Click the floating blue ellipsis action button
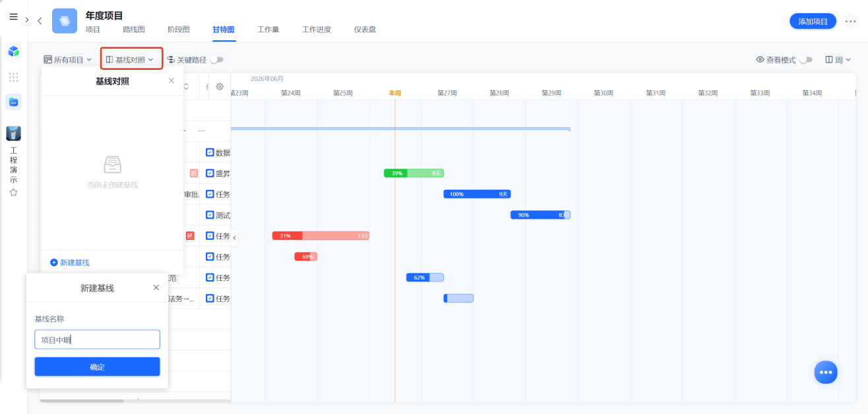The image size is (868, 414). pos(826,372)
